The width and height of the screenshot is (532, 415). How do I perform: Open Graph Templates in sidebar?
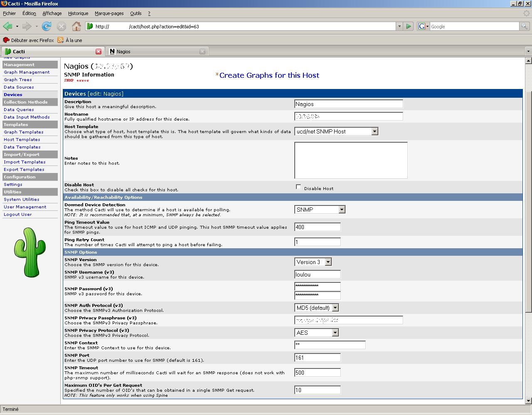tap(24, 132)
